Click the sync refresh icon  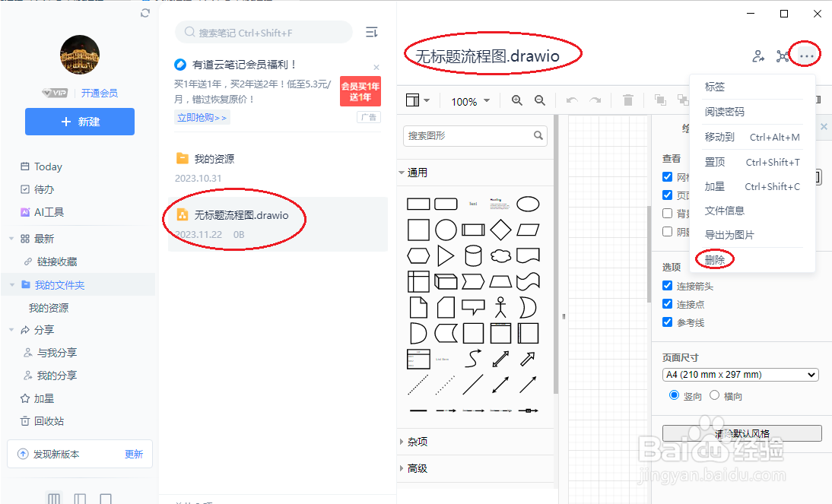click(x=144, y=13)
